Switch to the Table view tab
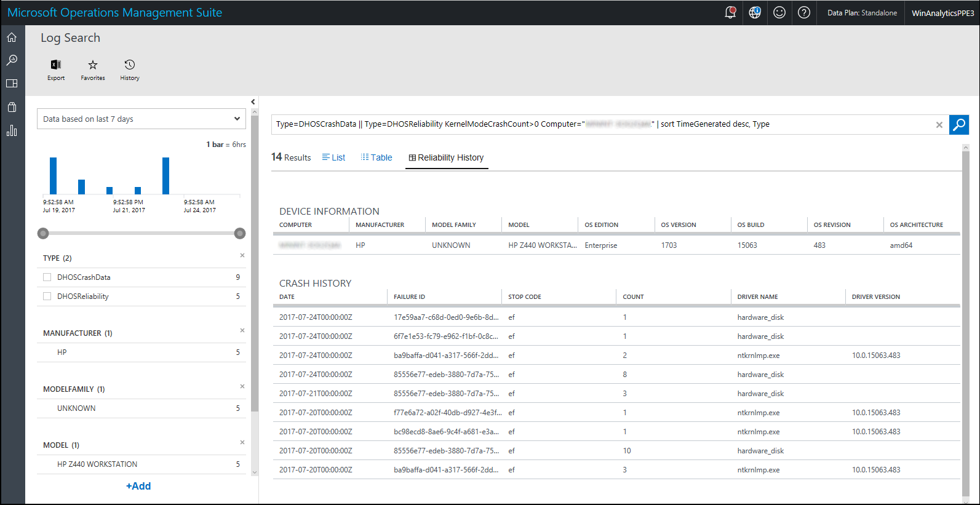The image size is (980, 505). click(376, 157)
